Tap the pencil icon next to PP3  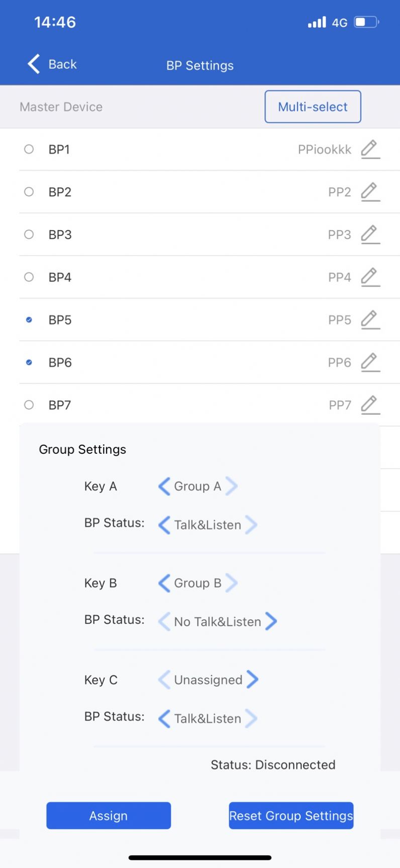pos(370,235)
